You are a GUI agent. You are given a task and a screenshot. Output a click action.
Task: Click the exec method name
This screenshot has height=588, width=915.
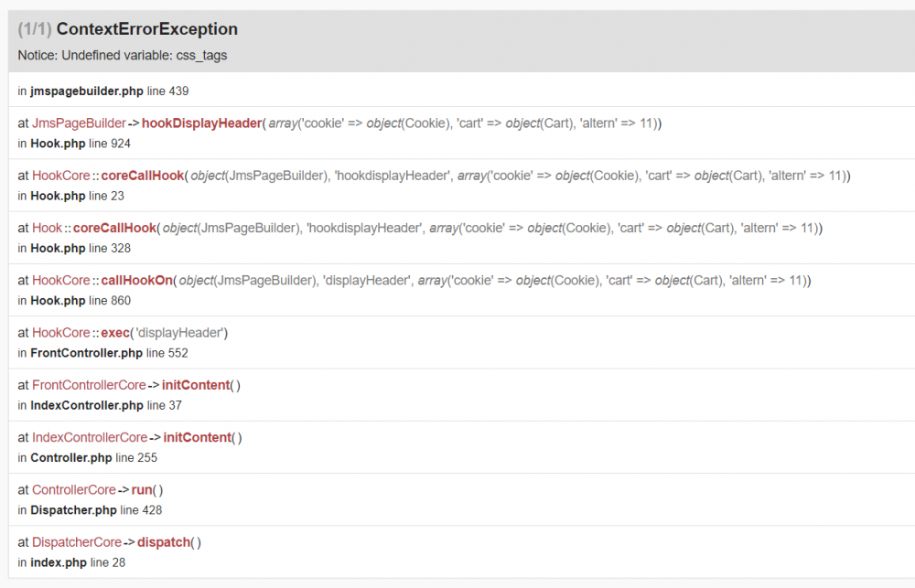[x=115, y=333]
